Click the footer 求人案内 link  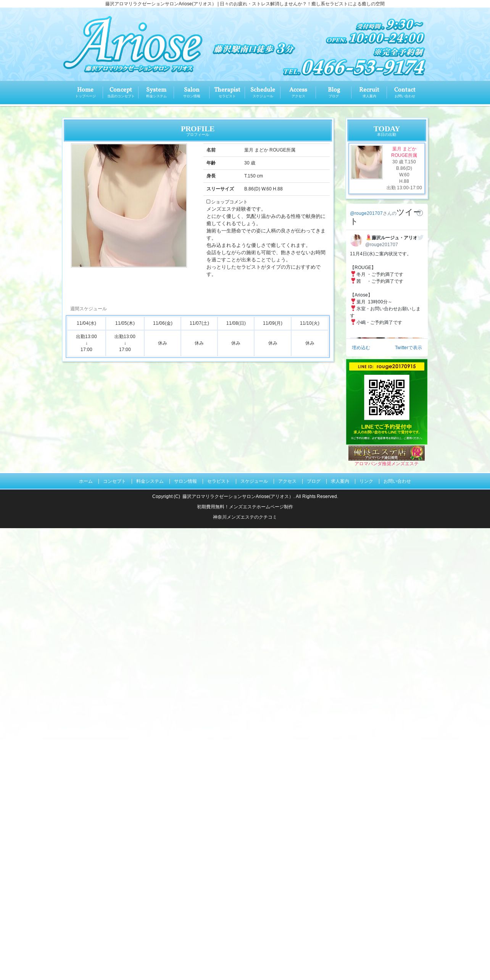(340, 481)
